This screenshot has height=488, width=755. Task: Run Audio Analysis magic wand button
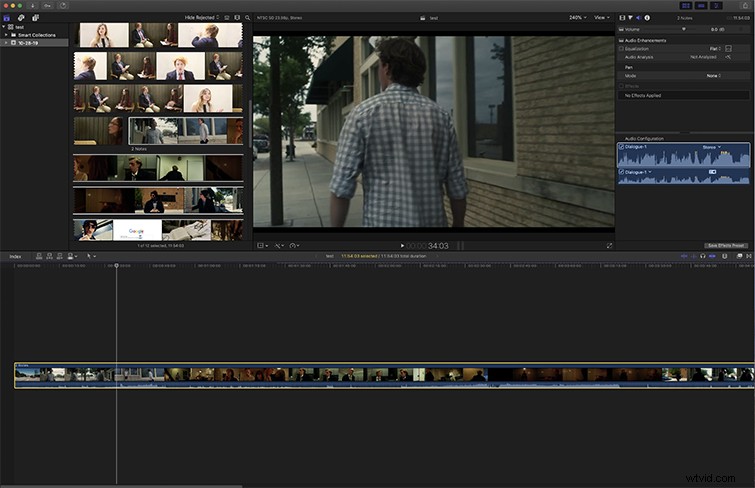tap(728, 57)
